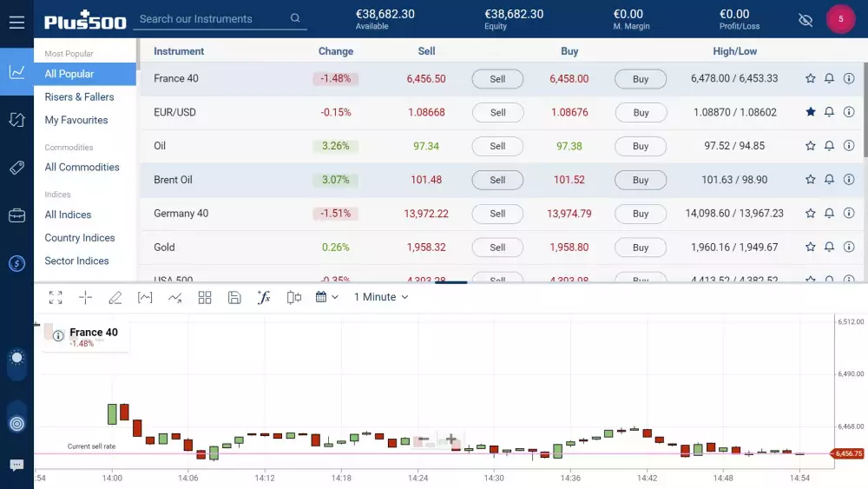
Task: Open the calendar date range dropdown
Action: pos(326,297)
